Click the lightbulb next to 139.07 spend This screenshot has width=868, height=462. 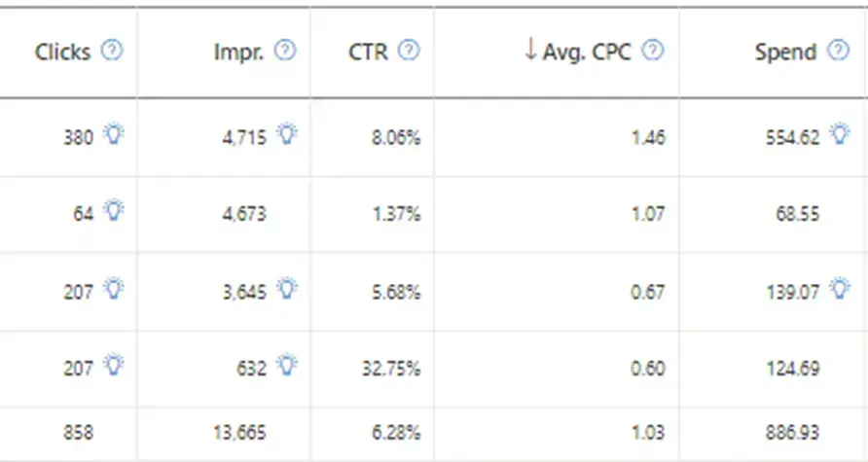pos(839,288)
